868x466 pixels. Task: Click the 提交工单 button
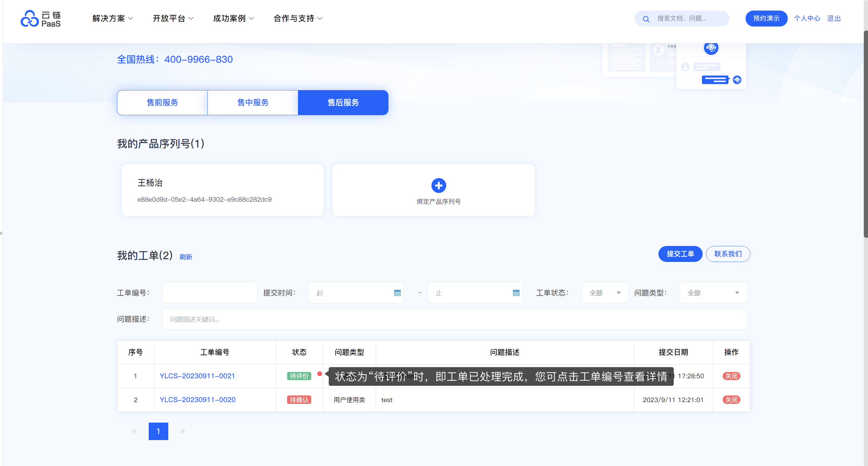click(x=680, y=254)
